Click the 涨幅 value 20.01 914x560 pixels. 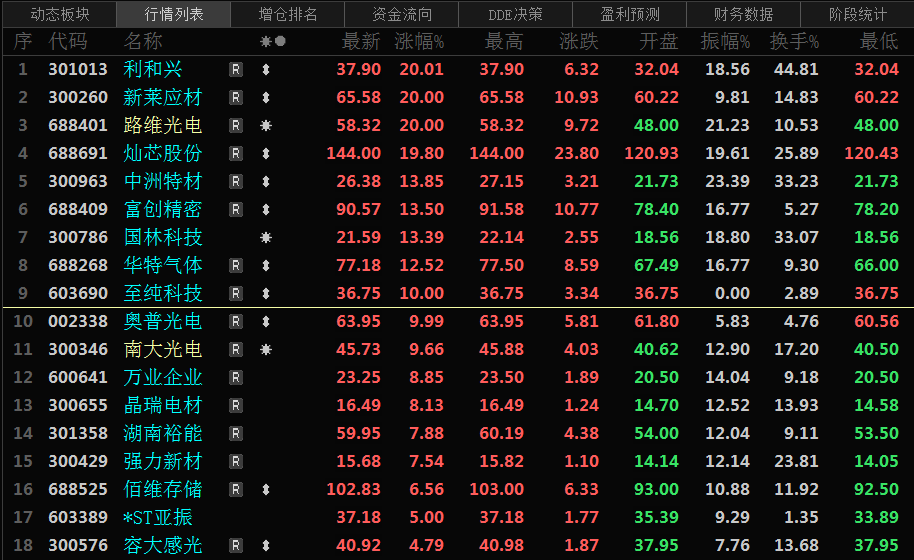tap(421, 69)
